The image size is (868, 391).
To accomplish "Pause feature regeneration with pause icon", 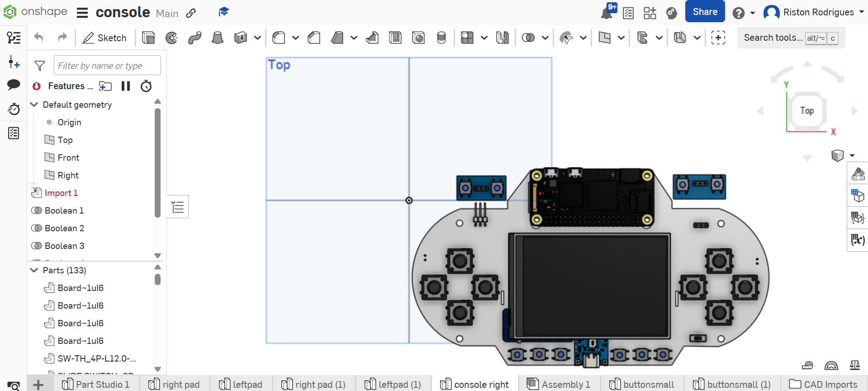I will click(126, 86).
